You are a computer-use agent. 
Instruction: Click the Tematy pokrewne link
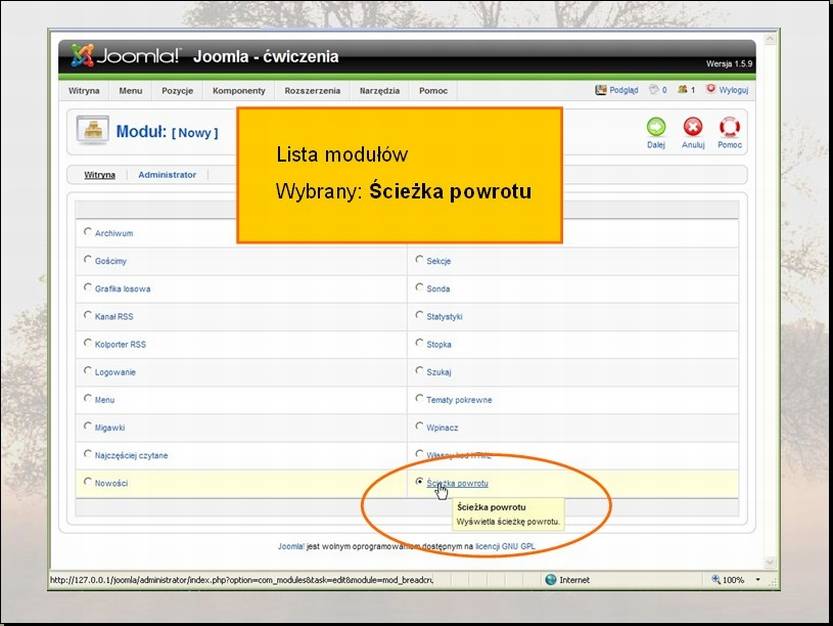tap(459, 400)
